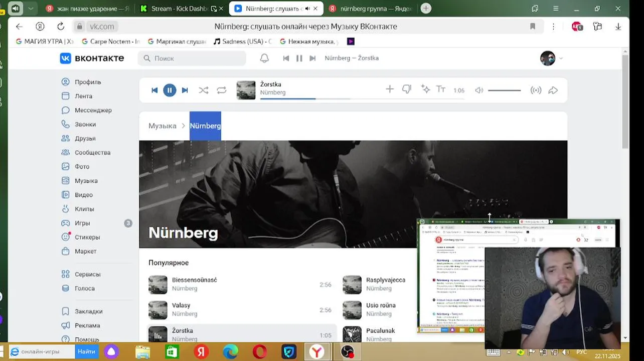Select the playing Žorstka track row
The width and height of the screenshot is (644, 361).
pyautogui.click(x=242, y=334)
